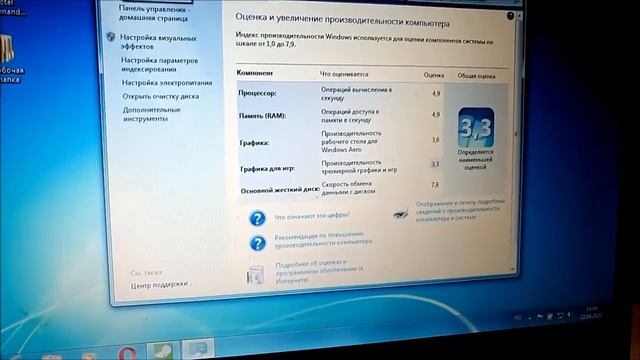Click the printer icon next to 'Отображение и печать'
640x360 pixels.
(x=401, y=213)
